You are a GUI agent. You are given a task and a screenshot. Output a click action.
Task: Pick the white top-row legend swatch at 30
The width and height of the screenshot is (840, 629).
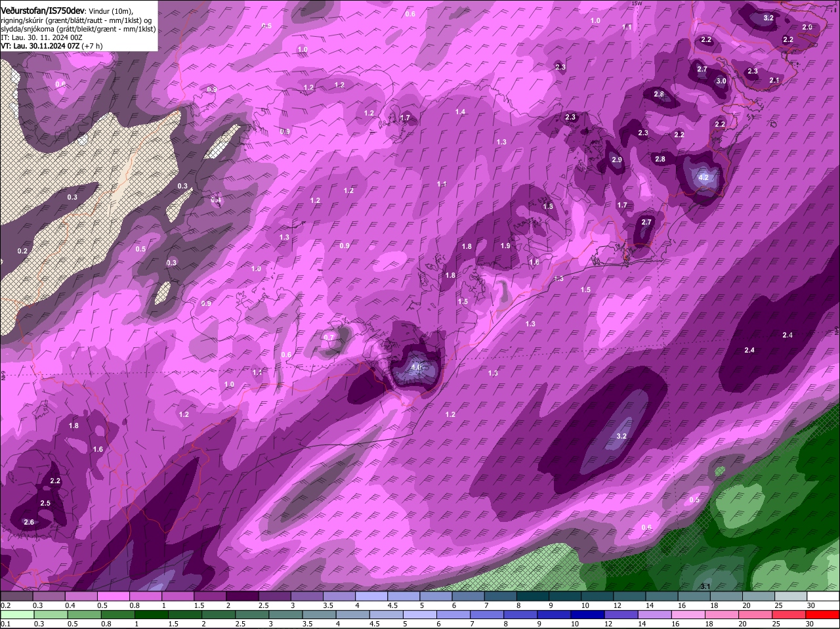[x=823, y=597]
